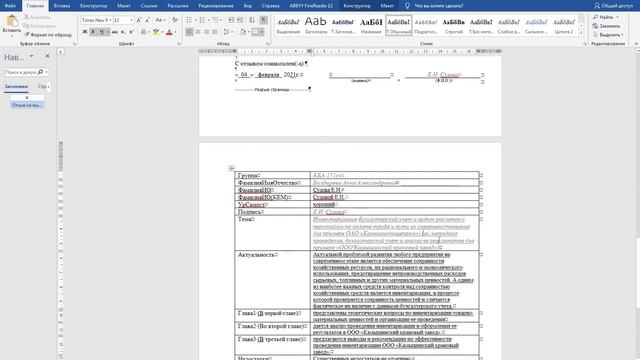
Task: Switch to the Вид ribbon tab
Action: (x=248, y=6)
